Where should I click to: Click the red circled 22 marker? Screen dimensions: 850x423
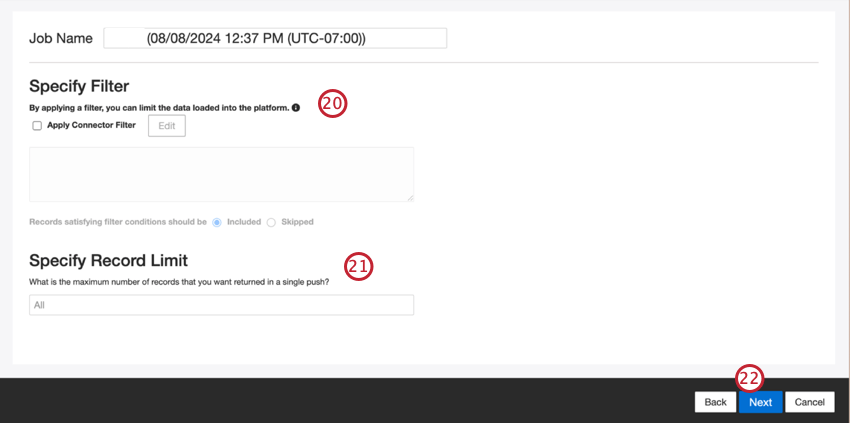(749, 379)
